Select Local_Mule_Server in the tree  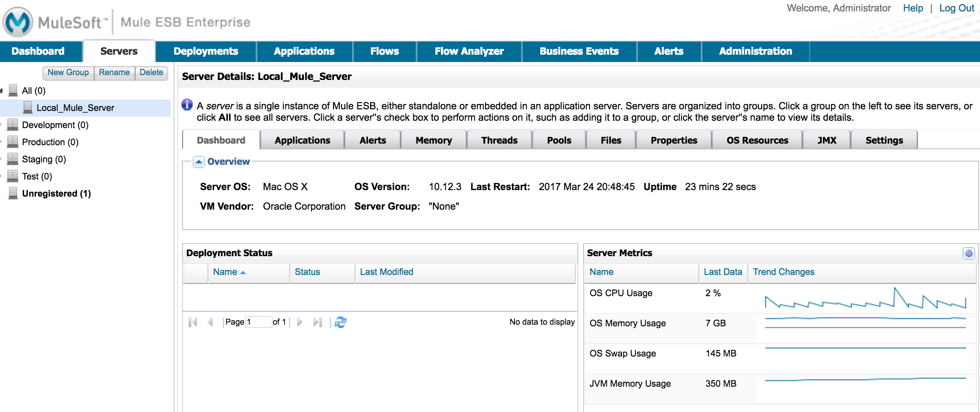tap(75, 108)
